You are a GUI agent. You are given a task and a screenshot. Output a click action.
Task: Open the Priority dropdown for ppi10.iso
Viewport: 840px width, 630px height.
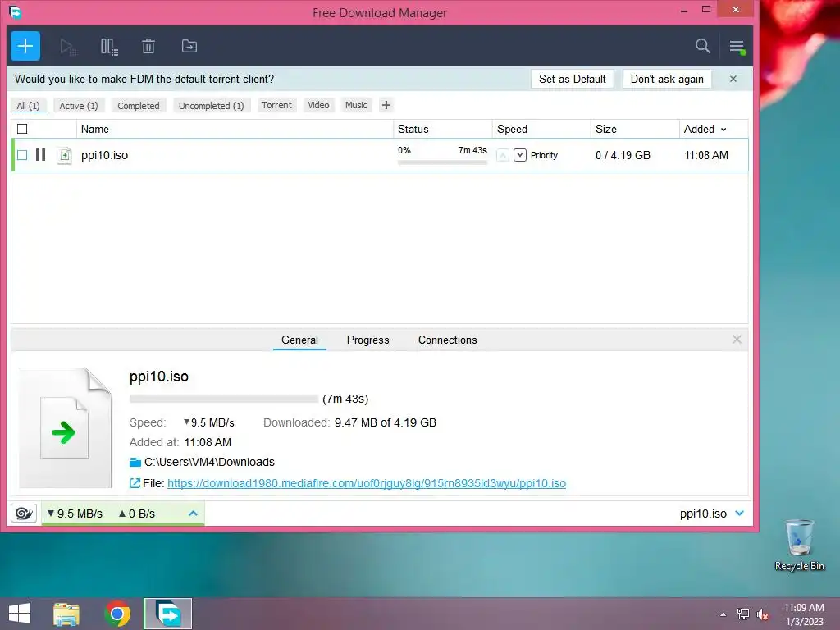[x=519, y=155]
